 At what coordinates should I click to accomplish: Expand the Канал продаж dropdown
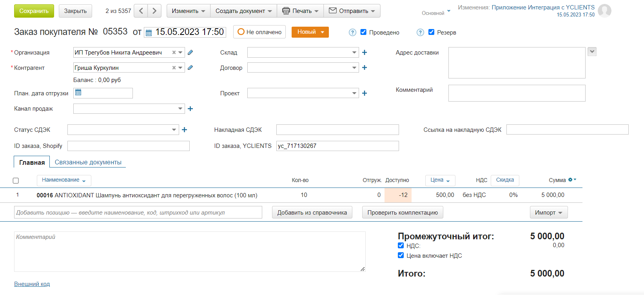tap(180, 109)
